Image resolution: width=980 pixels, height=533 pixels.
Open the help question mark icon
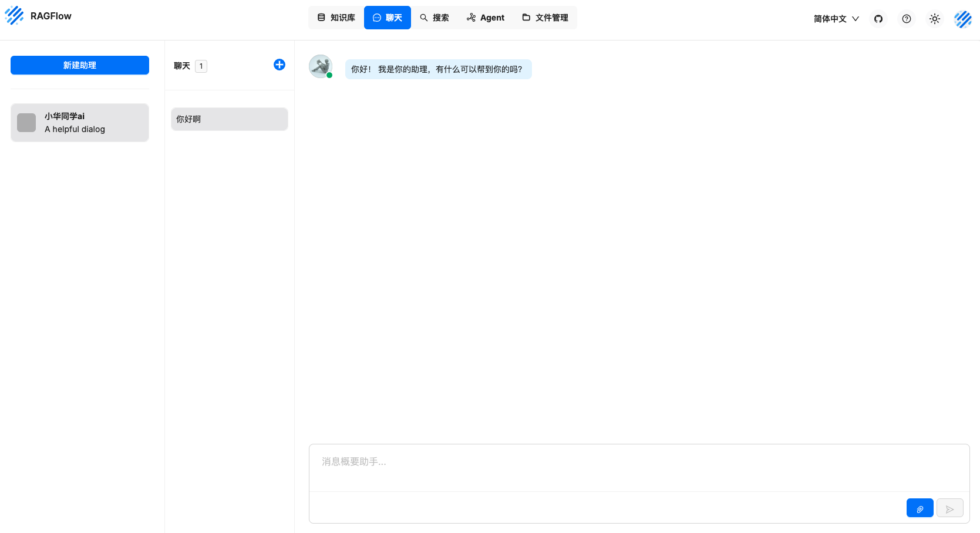tap(907, 19)
